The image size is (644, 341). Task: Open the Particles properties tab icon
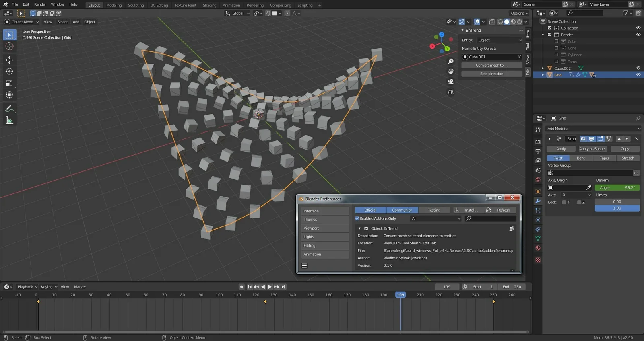point(538,210)
